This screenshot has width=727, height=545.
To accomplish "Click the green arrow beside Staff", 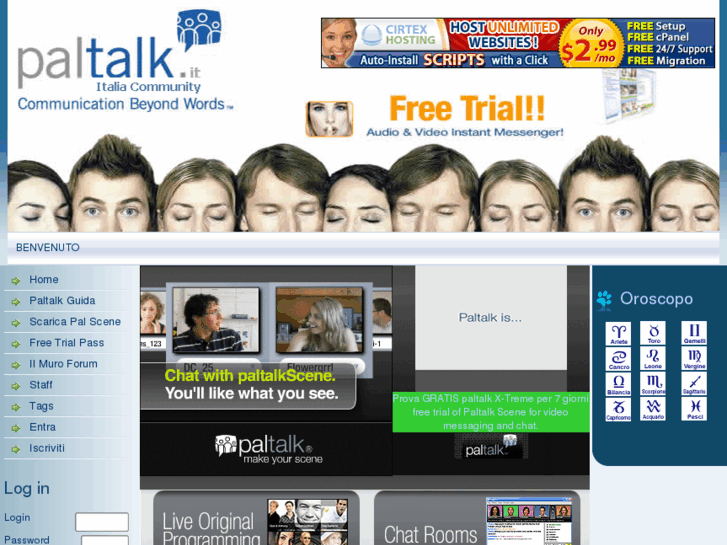I will click(16, 386).
